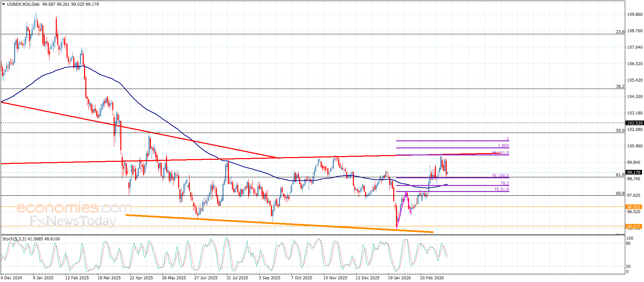The image size is (644, 282).
Task: Click the Stochastic axis value 20
Action: (628, 267)
